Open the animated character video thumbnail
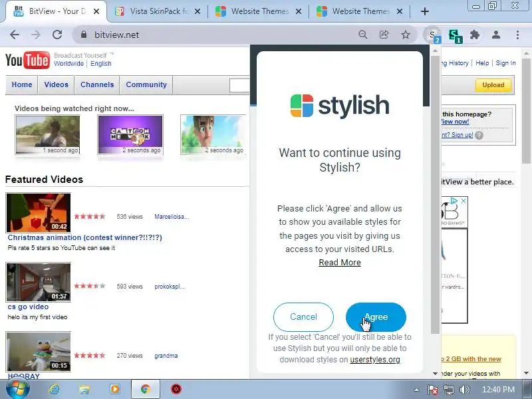532x399 pixels. 213,135
